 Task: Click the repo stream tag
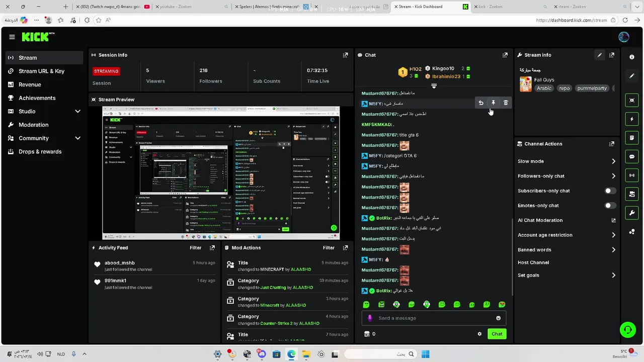pos(565,88)
